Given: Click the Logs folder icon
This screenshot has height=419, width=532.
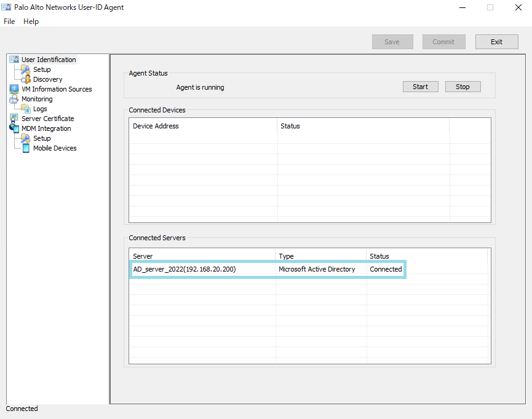Looking at the screenshot, I should point(26,109).
